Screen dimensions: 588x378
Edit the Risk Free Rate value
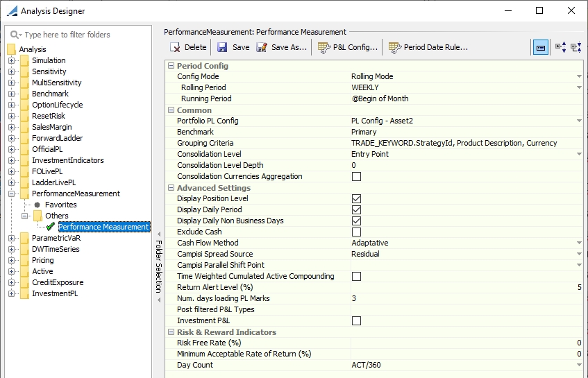(467, 343)
